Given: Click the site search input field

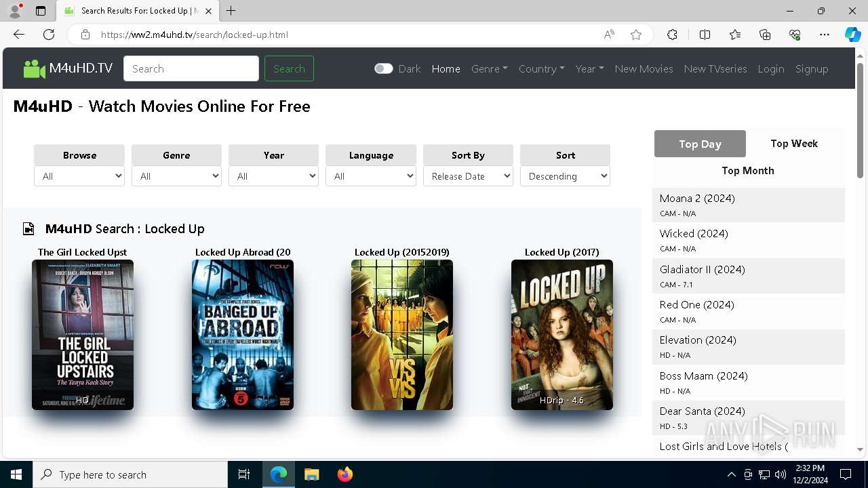Looking at the screenshot, I should (191, 68).
